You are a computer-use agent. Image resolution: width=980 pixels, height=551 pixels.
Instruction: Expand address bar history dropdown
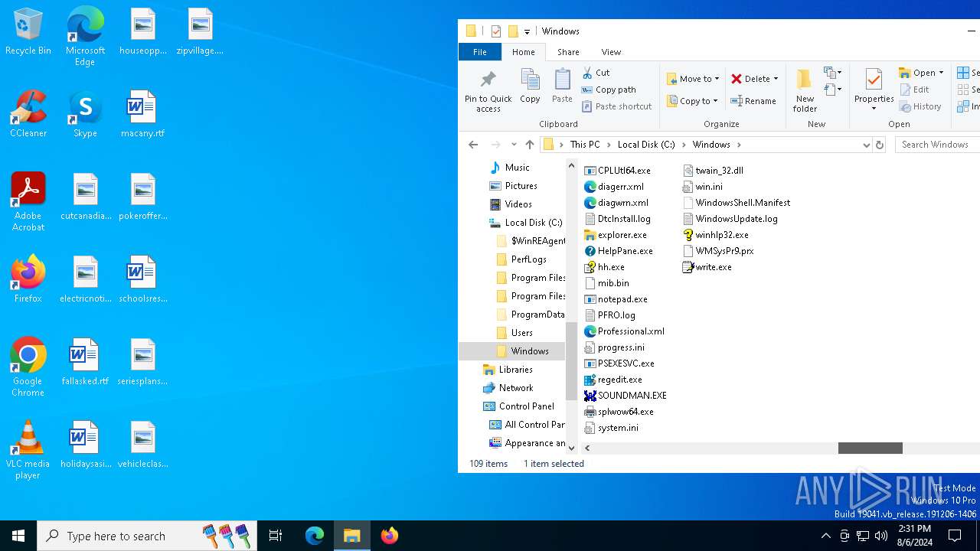click(x=866, y=145)
